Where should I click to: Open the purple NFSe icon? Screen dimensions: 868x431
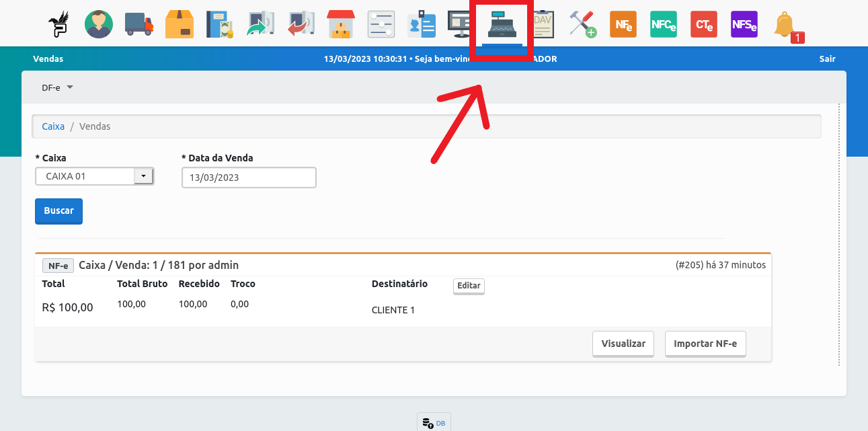point(744,24)
